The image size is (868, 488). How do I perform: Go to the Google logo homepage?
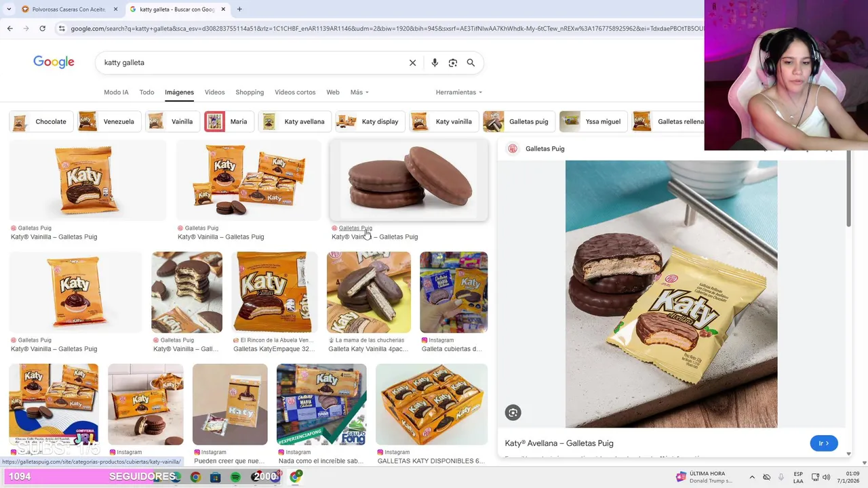(54, 62)
